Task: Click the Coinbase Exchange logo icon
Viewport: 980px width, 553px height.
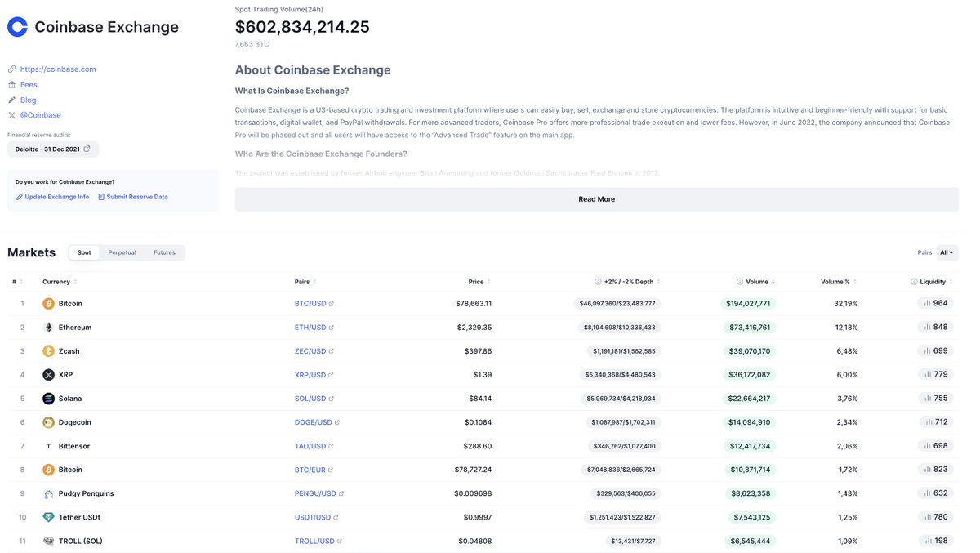Action: 17,27
